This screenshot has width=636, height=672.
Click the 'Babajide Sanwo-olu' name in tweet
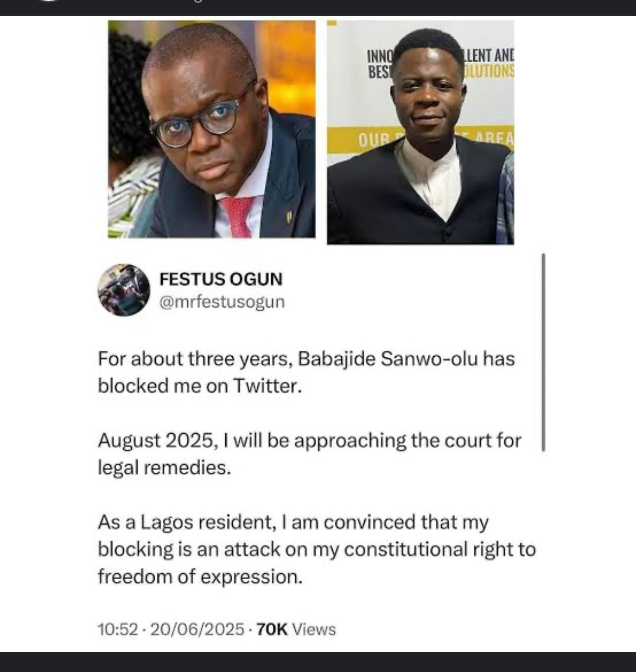(x=388, y=359)
